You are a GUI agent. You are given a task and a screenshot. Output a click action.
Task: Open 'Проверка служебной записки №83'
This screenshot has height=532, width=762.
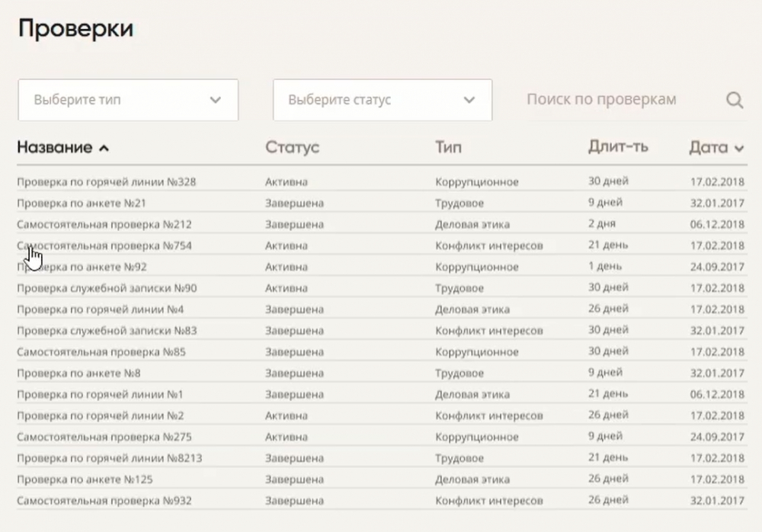107,332
